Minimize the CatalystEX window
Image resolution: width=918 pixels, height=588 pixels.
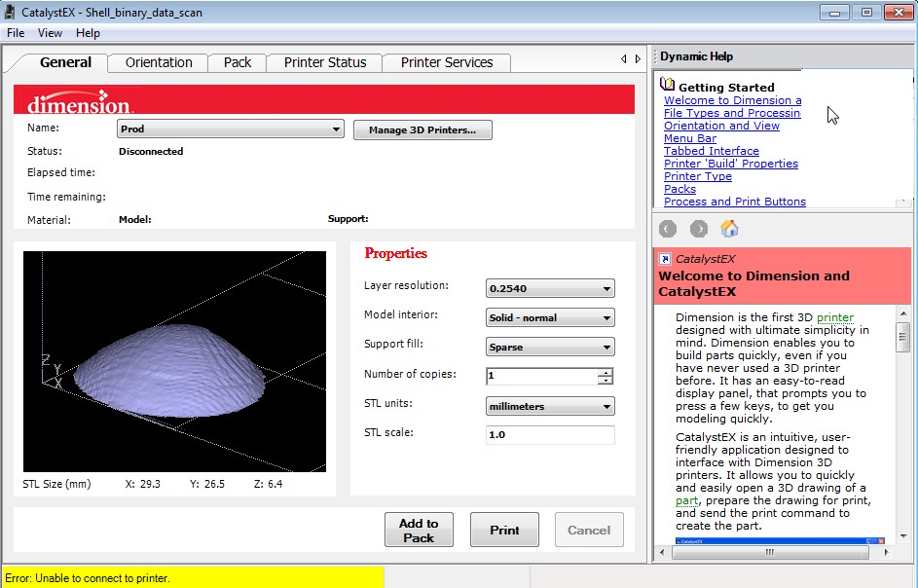coord(835,12)
